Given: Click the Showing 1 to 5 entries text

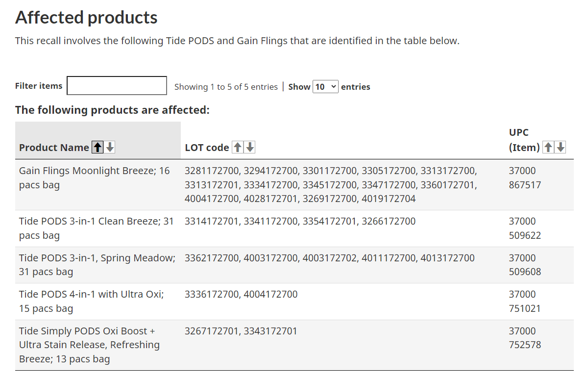Looking at the screenshot, I should [226, 87].
